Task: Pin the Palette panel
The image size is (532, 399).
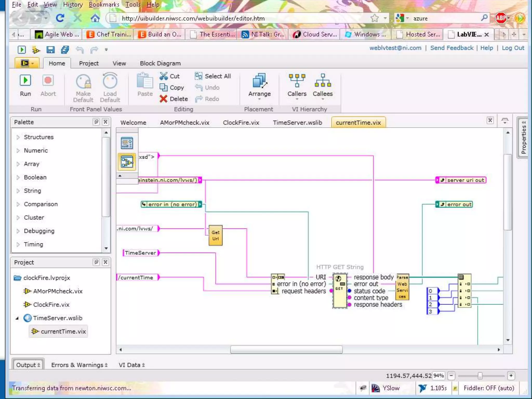Action: pyautogui.click(x=96, y=122)
